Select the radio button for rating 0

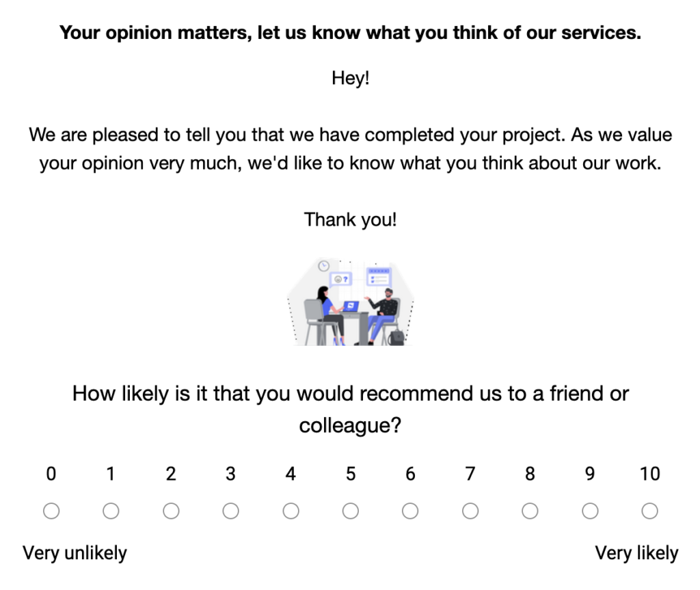click(51, 511)
